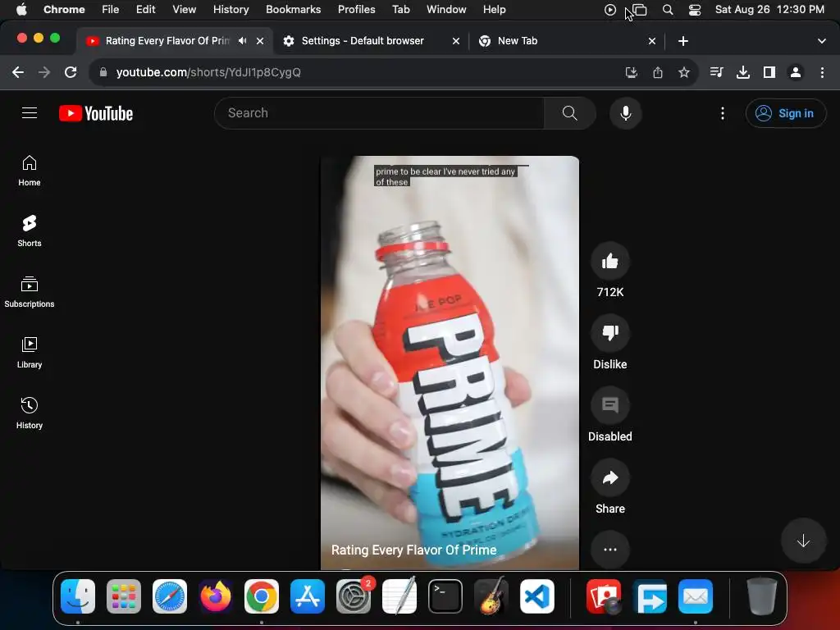Viewport: 840px width, 630px height.
Task: Open more actions for the Short
Action: click(609, 550)
